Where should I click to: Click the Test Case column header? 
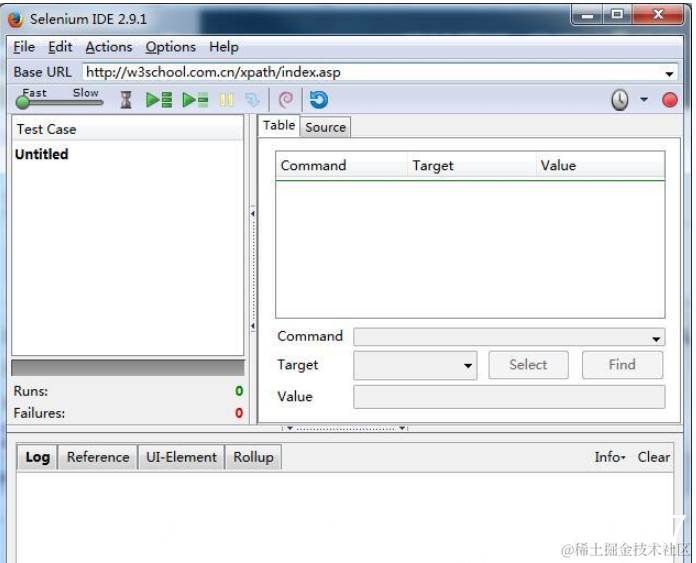click(127, 129)
